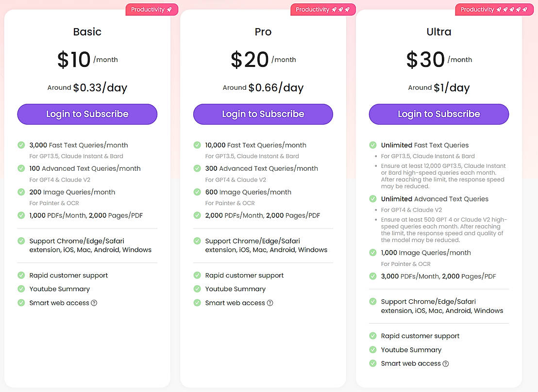Select the Productivity badge on the Pro plan
Image resolution: width=538 pixels, height=392 pixels.
323,9
